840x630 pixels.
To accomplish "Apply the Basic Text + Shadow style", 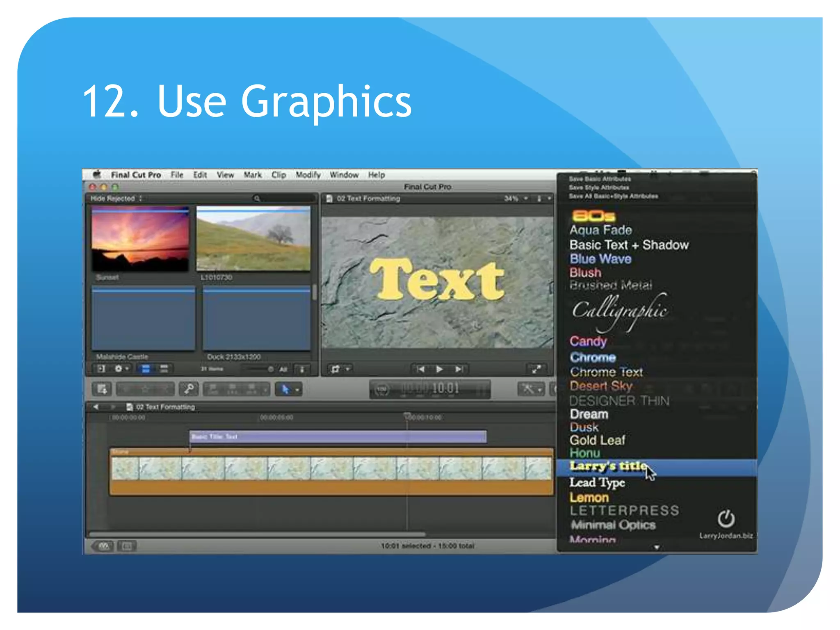I will [x=629, y=245].
